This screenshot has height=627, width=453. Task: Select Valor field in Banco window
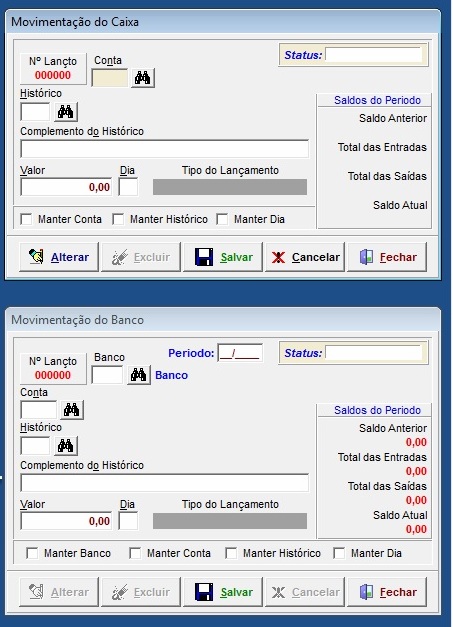coord(66,521)
